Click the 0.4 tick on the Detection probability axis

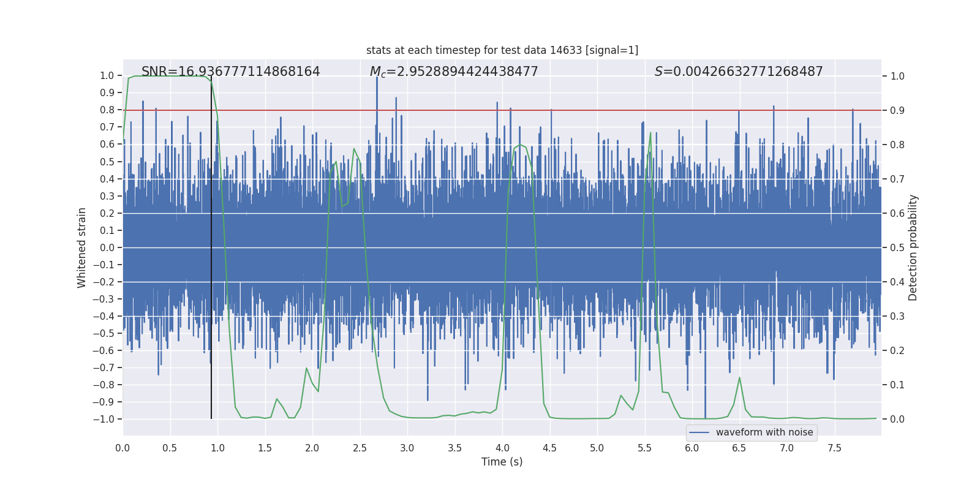(897, 282)
